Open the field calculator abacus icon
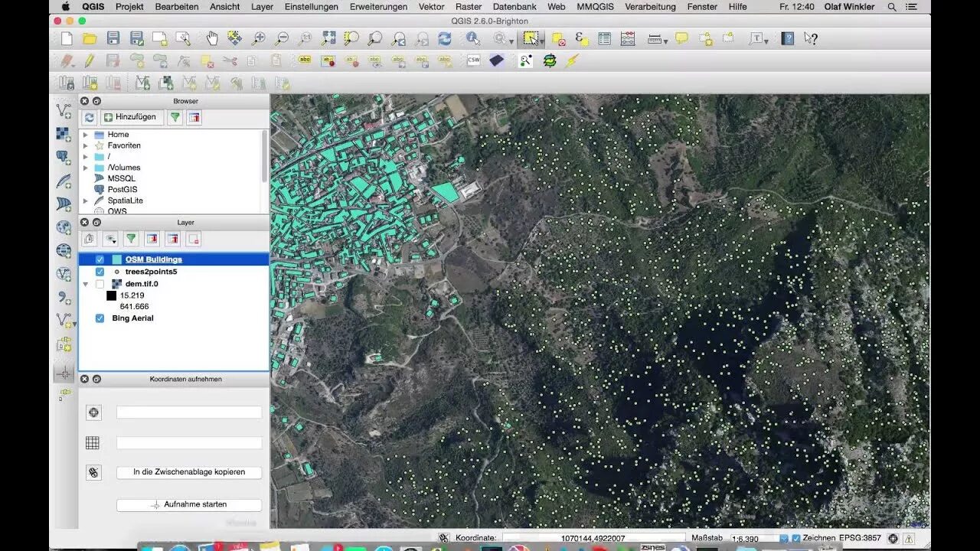This screenshot has height=551, width=980. coord(628,38)
